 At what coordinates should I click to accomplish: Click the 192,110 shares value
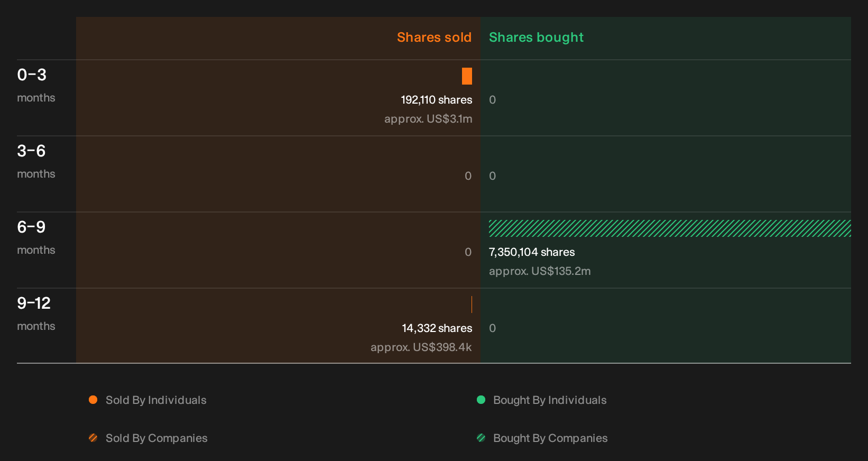[437, 100]
